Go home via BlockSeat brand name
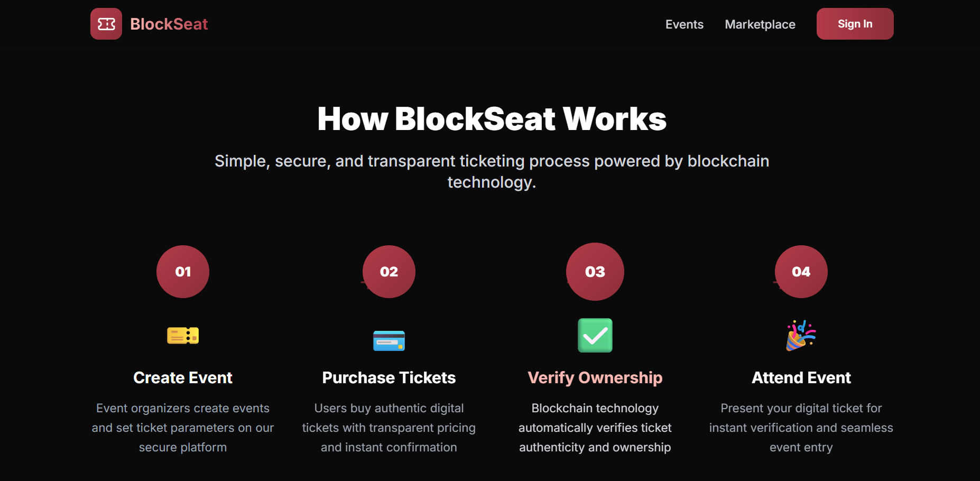 pyautogui.click(x=169, y=24)
